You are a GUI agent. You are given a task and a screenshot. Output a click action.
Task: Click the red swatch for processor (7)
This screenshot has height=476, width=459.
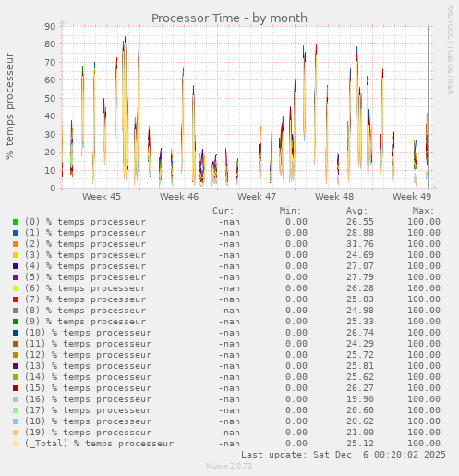point(16,299)
